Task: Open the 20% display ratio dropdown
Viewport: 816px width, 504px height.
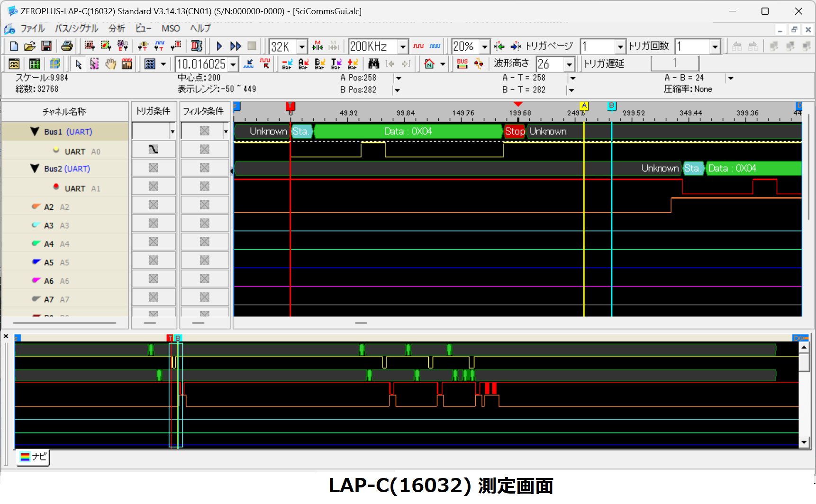Action: point(484,46)
